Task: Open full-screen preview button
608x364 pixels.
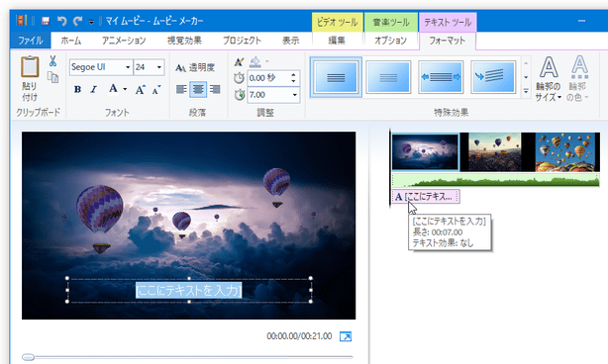Action: tap(346, 336)
